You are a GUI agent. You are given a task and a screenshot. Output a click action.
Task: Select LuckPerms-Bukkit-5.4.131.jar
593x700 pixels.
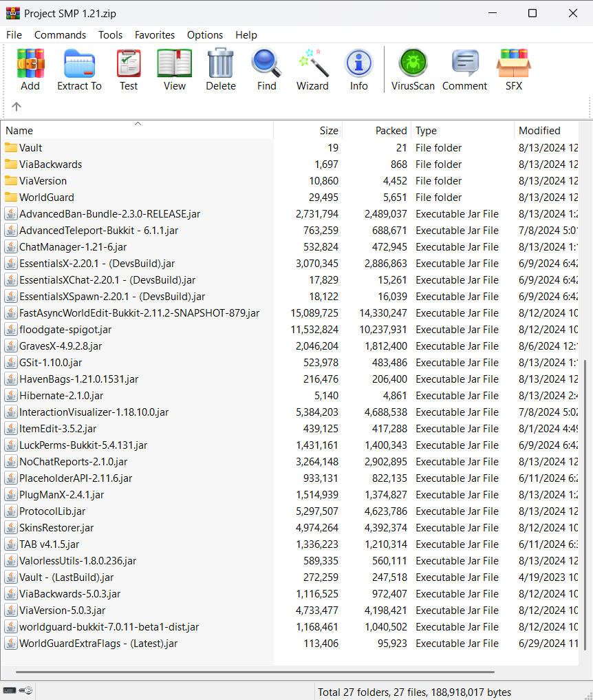[x=83, y=445]
